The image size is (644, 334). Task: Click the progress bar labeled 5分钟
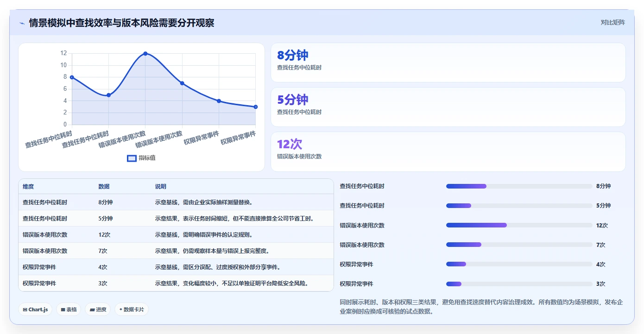click(519, 206)
